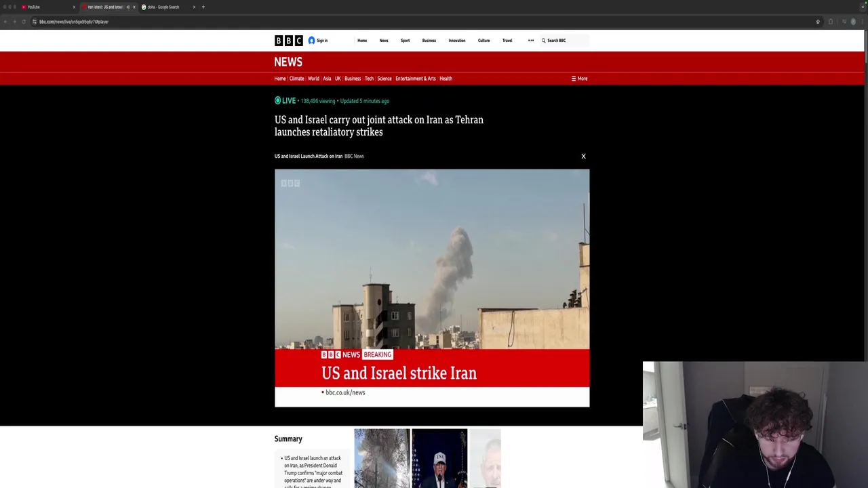Screen dimensions: 868x488
Task: Go to Climate news section
Action: point(297,79)
